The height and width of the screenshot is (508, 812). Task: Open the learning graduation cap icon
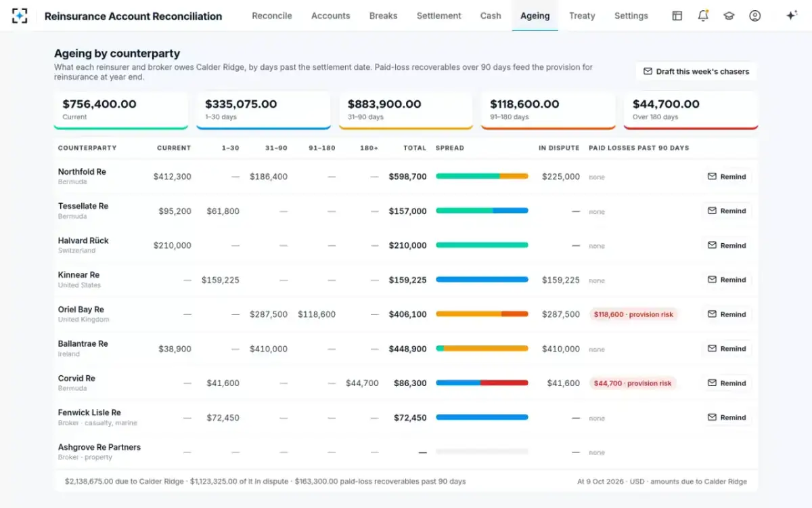729,16
